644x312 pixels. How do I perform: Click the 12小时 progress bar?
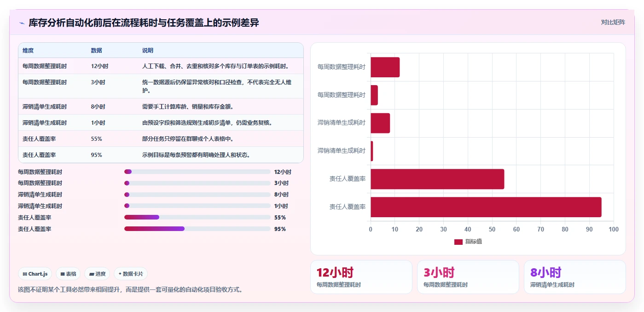coord(197,172)
